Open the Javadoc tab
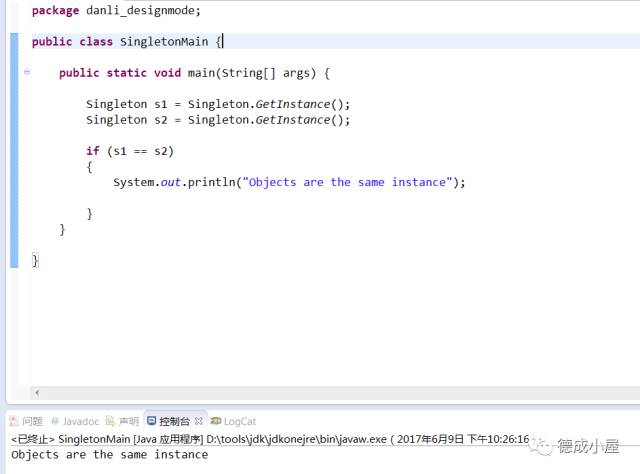Viewport: 640px width, 474px height. coord(75,421)
